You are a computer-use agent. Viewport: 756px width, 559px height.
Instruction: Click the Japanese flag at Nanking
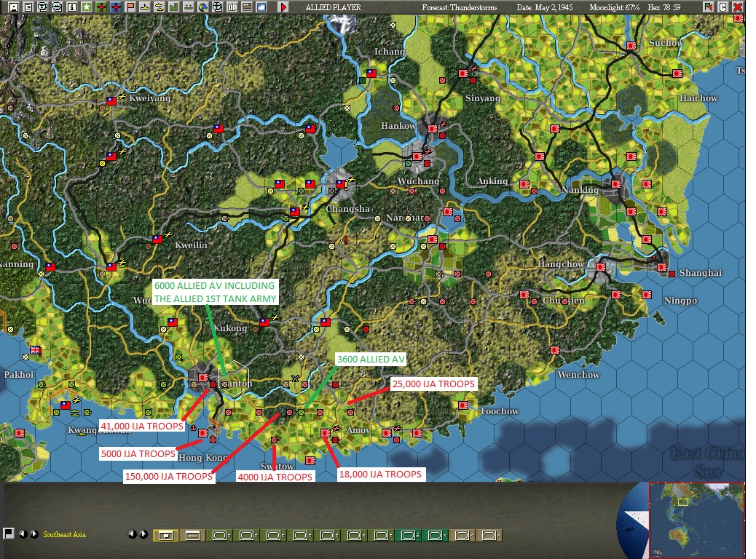[615, 183]
